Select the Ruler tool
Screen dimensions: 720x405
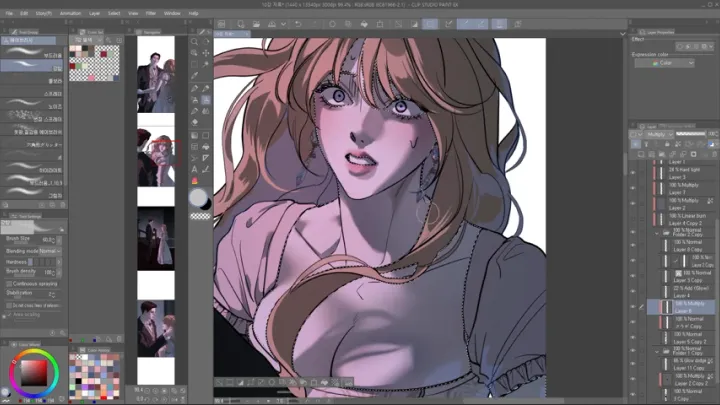click(x=206, y=158)
